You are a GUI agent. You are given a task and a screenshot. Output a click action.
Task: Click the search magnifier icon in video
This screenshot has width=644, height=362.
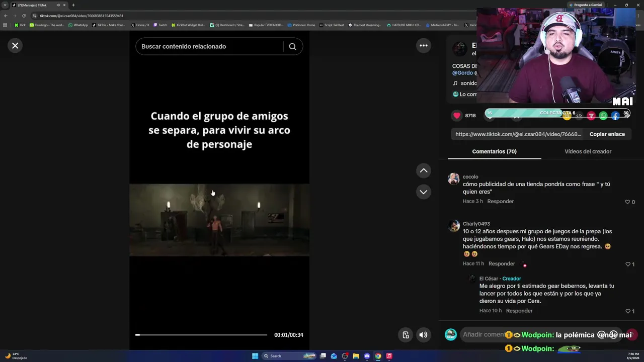click(292, 47)
